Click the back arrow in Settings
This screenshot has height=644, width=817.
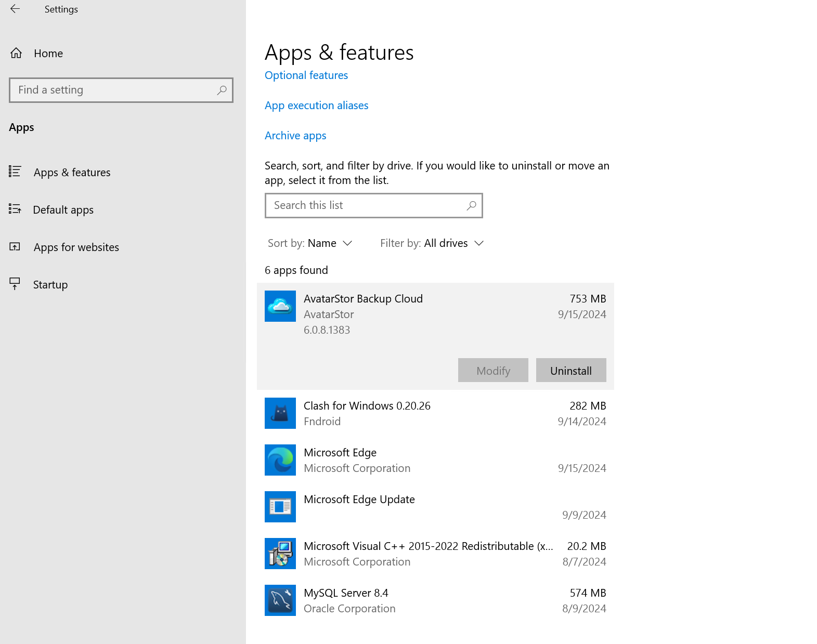pyautogui.click(x=15, y=9)
